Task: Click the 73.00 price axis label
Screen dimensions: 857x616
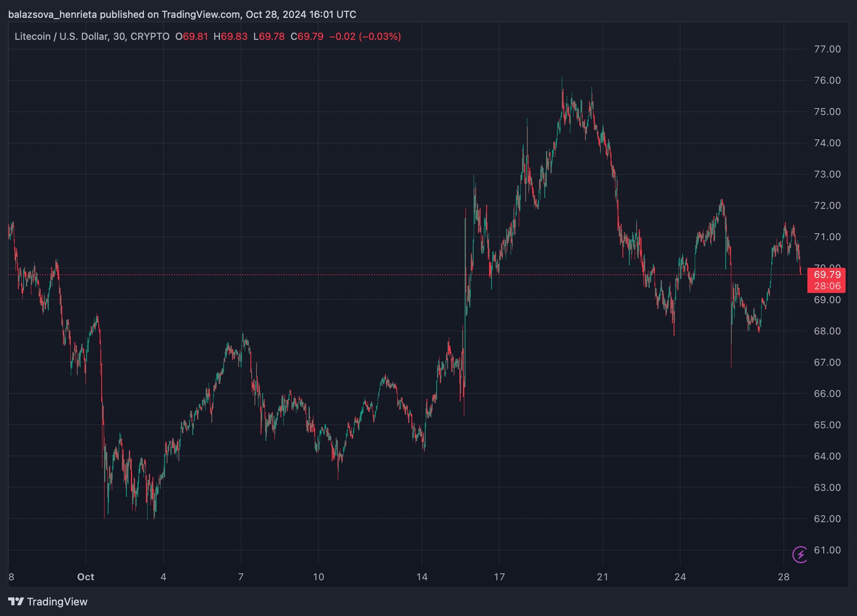Action: click(827, 174)
